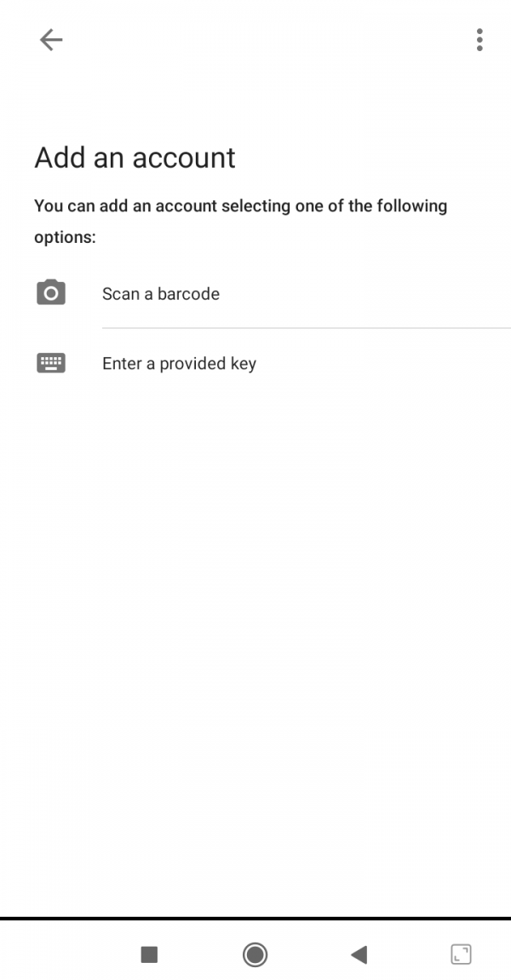Go back using the top-left arrow

51,40
